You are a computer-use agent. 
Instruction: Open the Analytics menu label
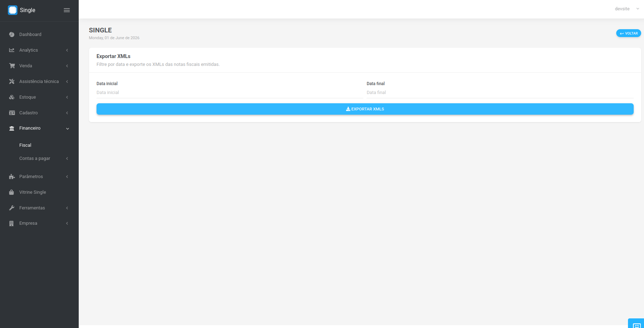tap(28, 50)
